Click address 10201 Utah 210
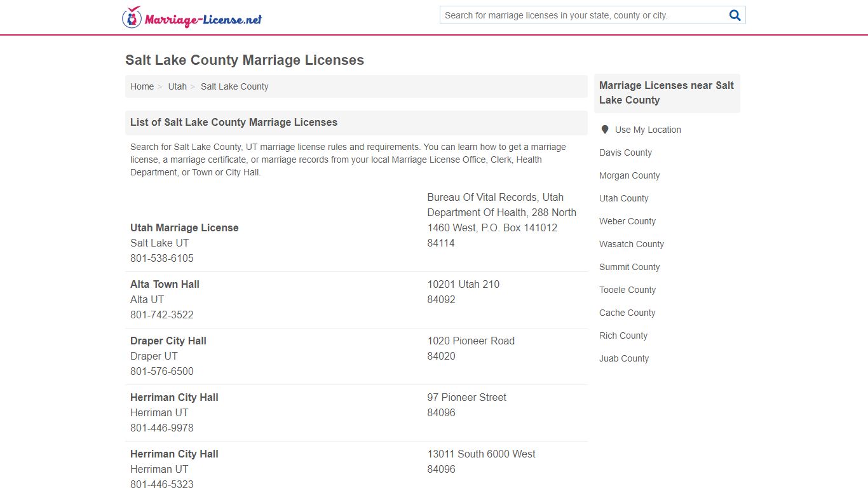Screen dimensions: 868x488 463,284
